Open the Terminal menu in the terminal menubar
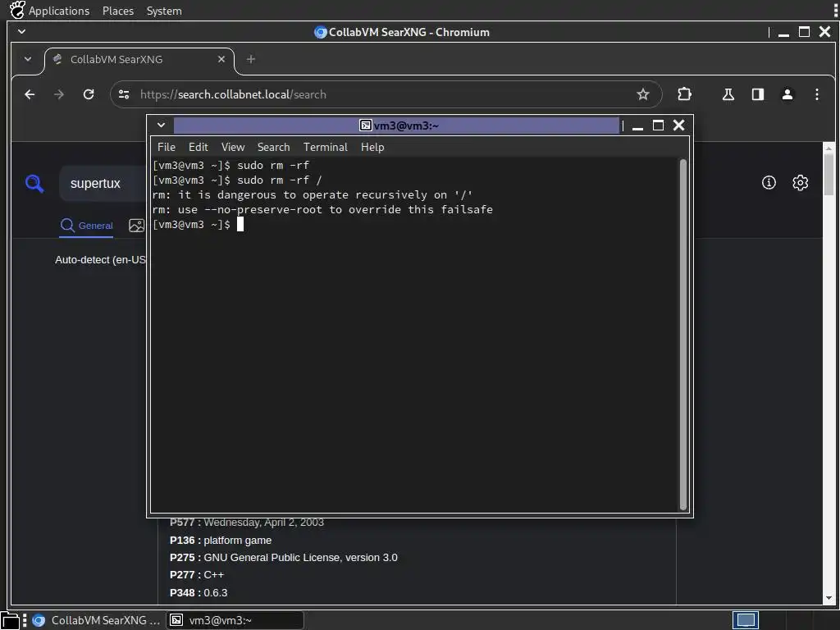The width and height of the screenshot is (840, 630). point(325,147)
